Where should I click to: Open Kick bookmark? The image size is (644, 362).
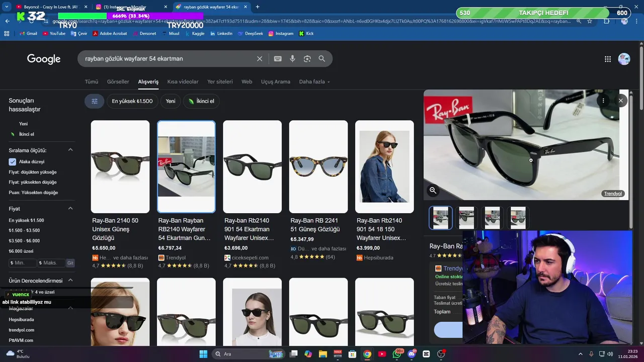tap(306, 34)
